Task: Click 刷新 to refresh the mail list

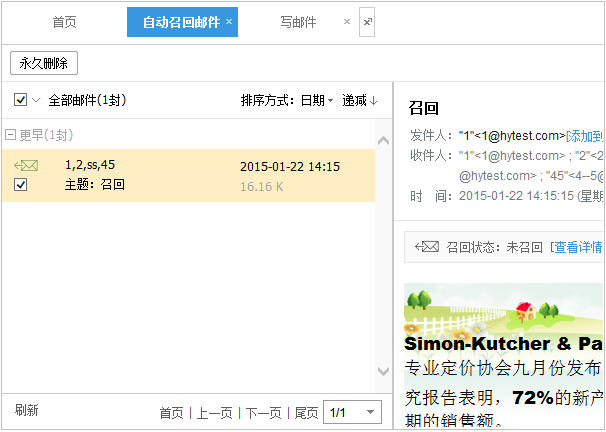Action: pos(27,411)
